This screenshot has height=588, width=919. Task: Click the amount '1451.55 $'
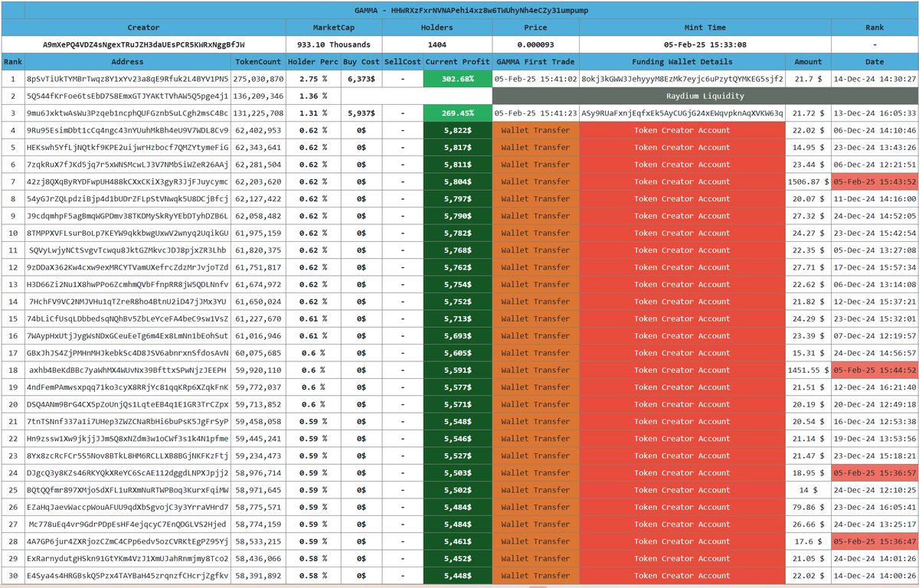(x=808, y=370)
